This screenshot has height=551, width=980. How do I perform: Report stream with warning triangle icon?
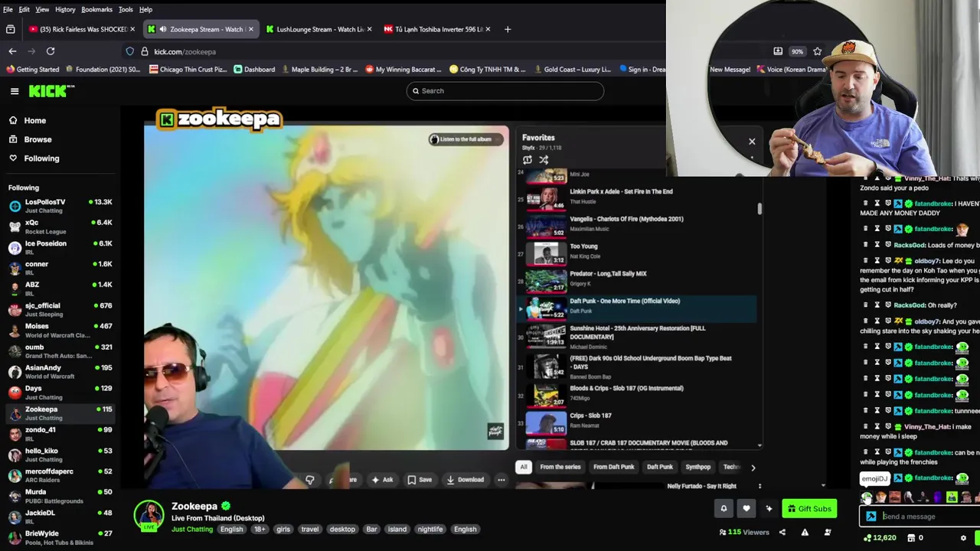coord(805,532)
